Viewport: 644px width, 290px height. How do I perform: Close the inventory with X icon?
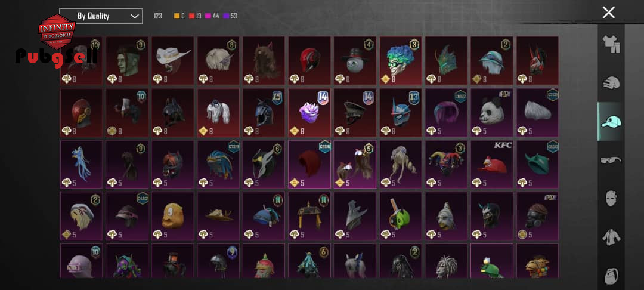608,13
